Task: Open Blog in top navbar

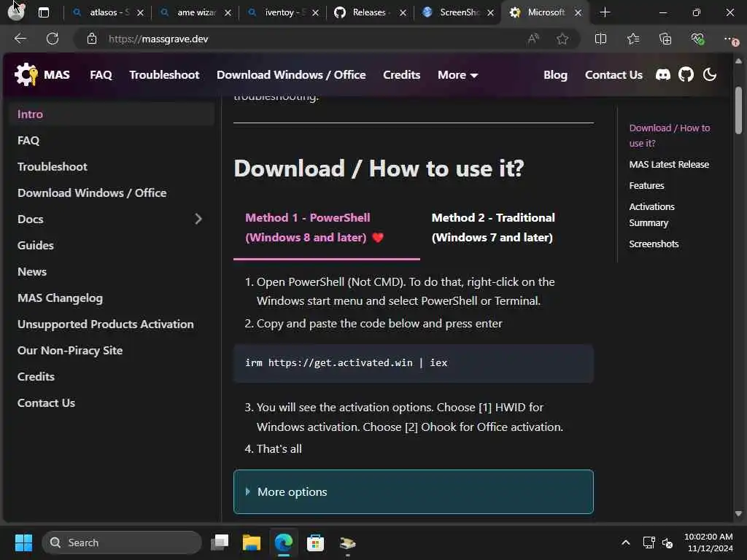Action: (555, 75)
